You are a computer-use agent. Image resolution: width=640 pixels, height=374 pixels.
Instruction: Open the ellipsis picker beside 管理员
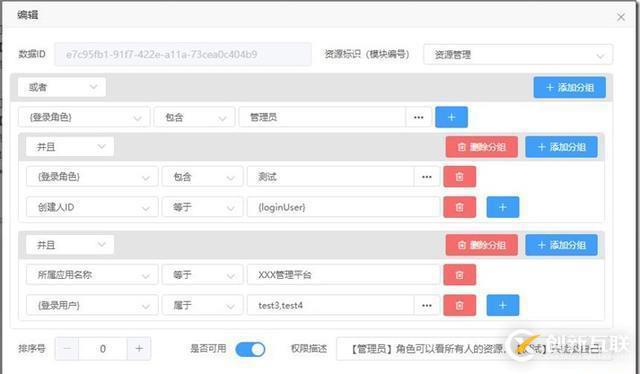point(418,118)
